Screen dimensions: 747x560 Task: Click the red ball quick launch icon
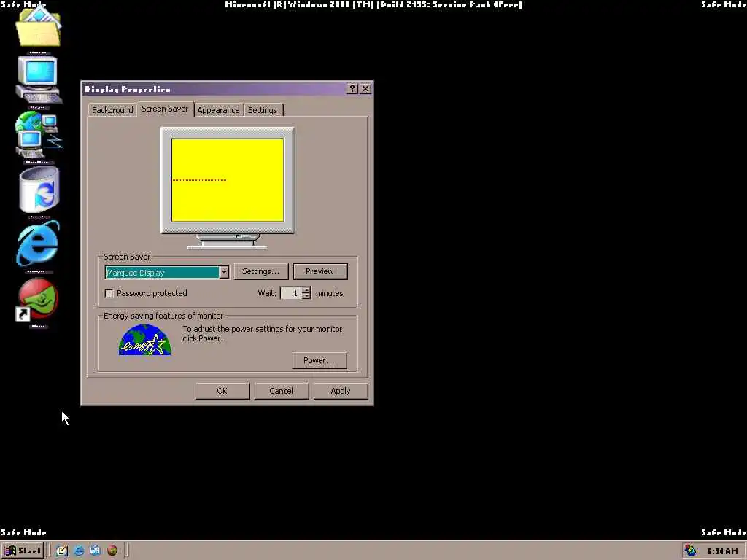tap(112, 551)
